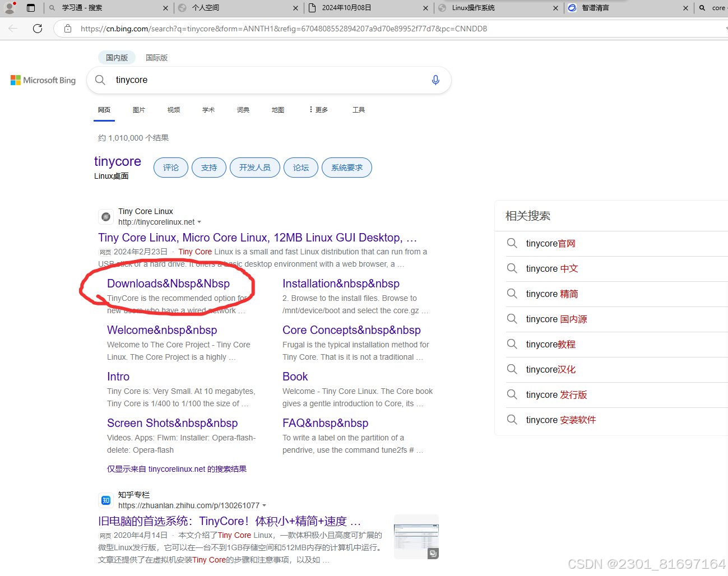Open the Core Concepts sublink
The width and height of the screenshot is (728, 576).
(351, 330)
